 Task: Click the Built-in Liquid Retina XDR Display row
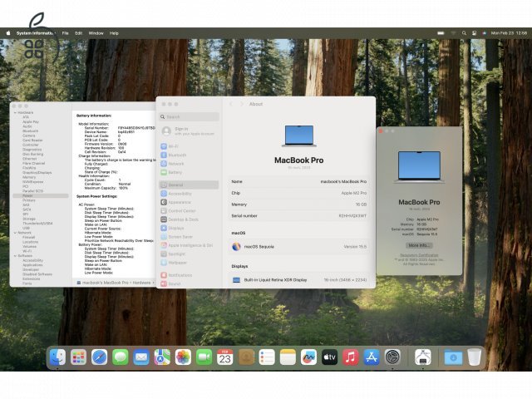[x=299, y=280]
